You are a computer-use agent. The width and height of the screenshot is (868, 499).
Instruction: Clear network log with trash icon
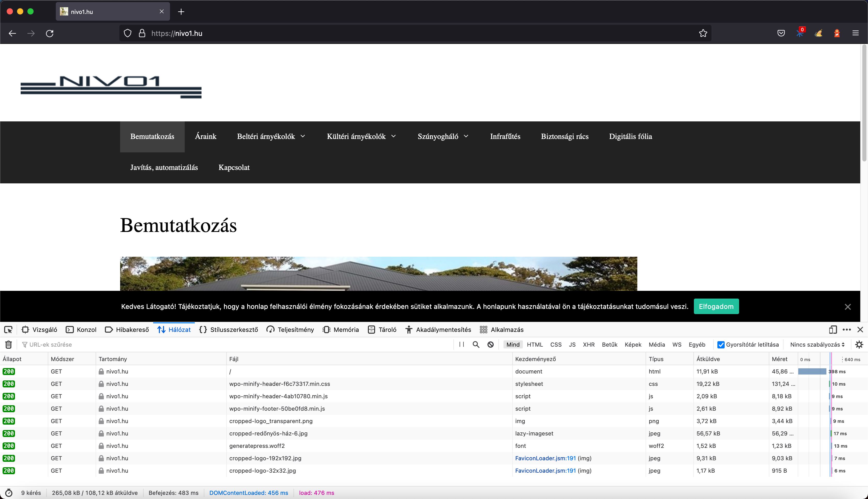(9, 345)
